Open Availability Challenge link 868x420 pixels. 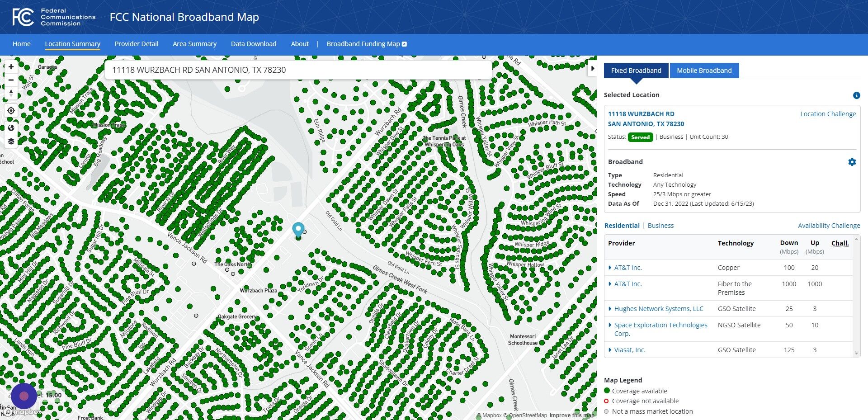tap(829, 226)
